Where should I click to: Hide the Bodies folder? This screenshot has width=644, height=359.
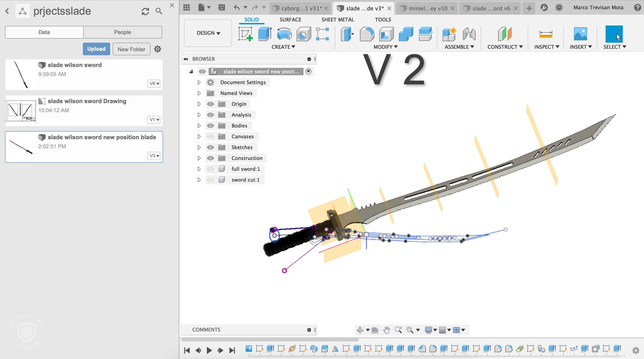pos(210,126)
